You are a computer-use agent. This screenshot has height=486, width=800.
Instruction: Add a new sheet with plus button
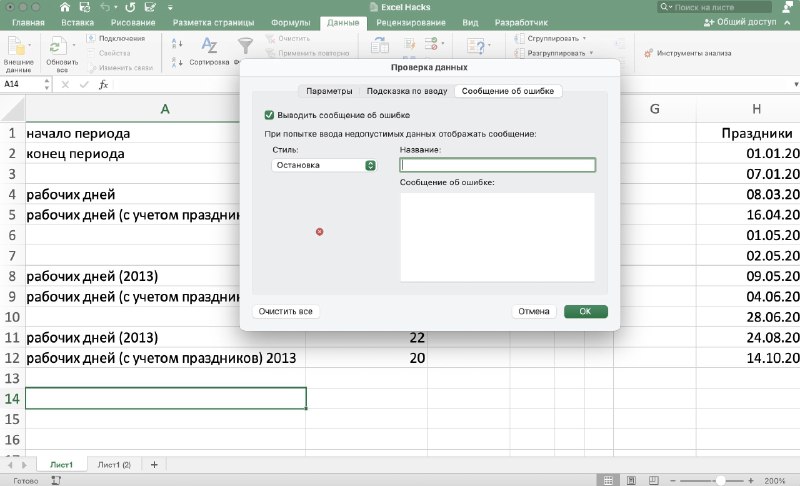click(x=154, y=465)
